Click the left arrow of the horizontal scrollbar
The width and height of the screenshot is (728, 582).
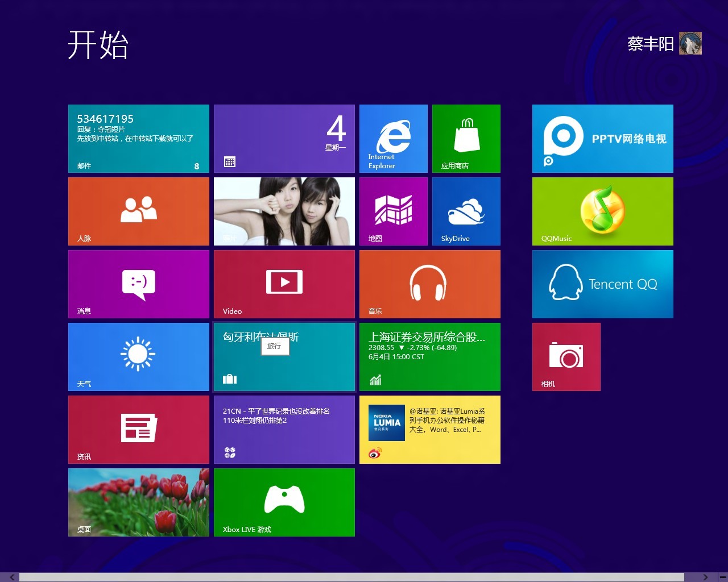(x=11, y=577)
